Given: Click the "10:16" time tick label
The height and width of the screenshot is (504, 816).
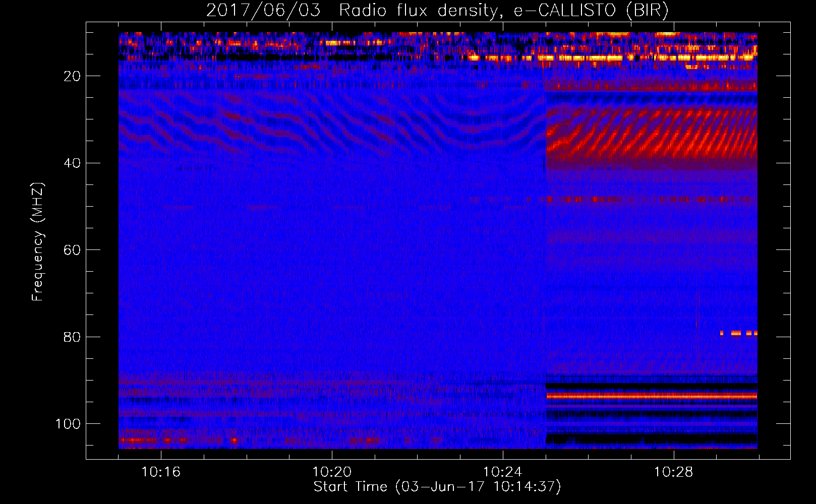Looking at the screenshot, I should 161,472.
